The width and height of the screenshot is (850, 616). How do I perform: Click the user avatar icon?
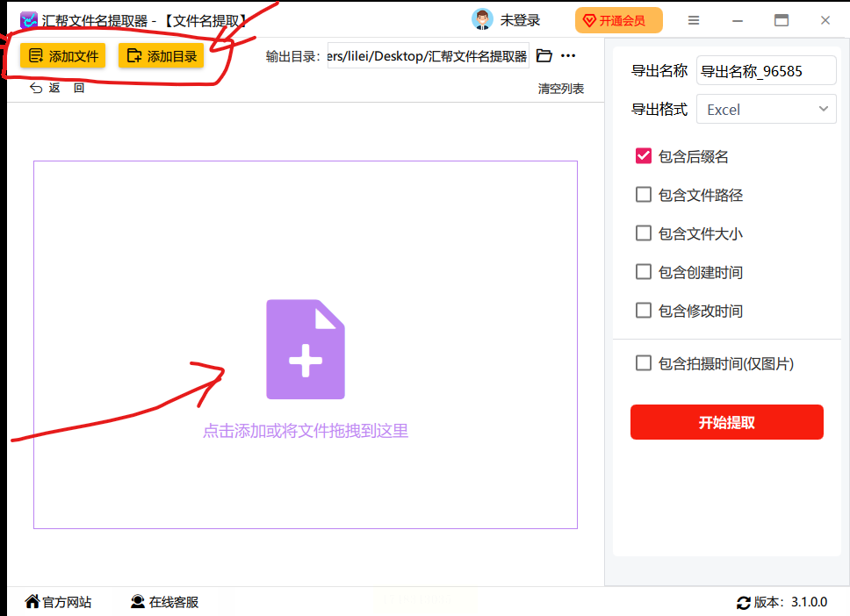point(482,20)
